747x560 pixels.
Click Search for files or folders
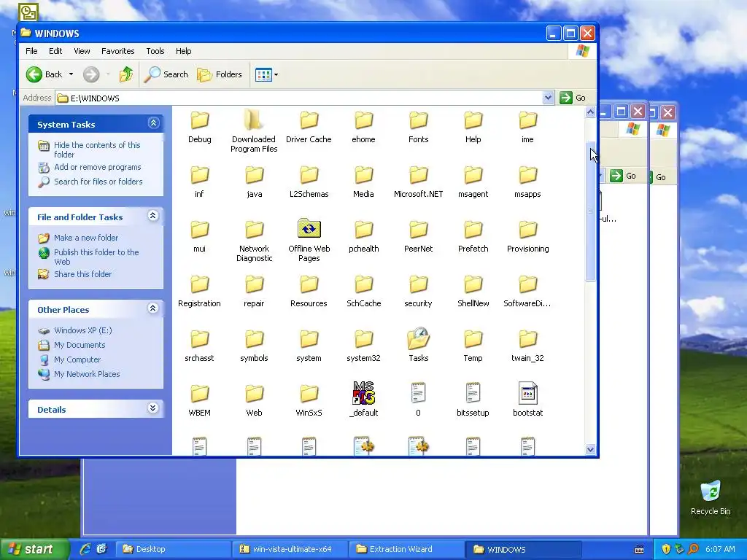98,182
